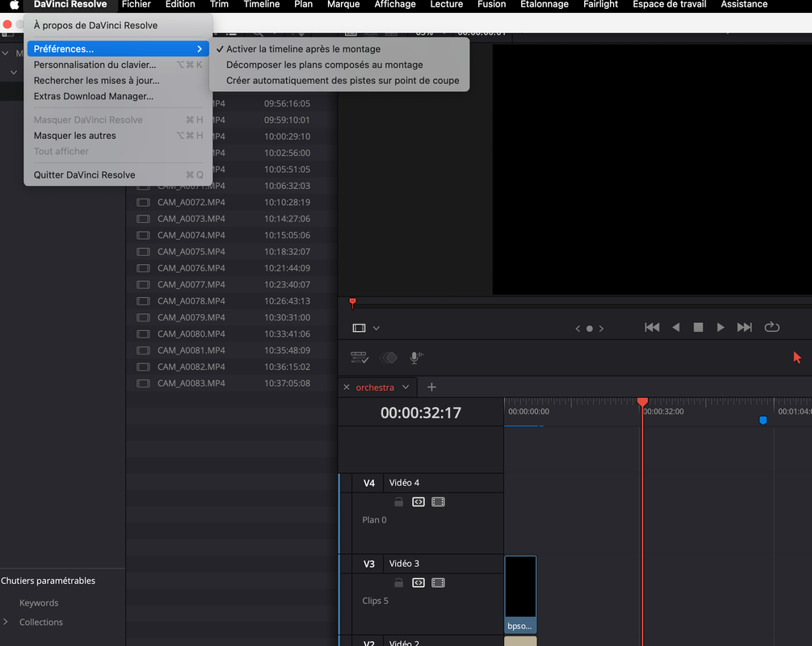Click the keyframe diamonds icon

[x=389, y=357]
